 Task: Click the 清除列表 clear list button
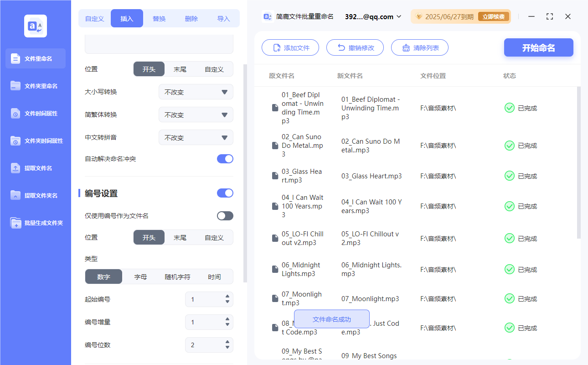pos(419,48)
